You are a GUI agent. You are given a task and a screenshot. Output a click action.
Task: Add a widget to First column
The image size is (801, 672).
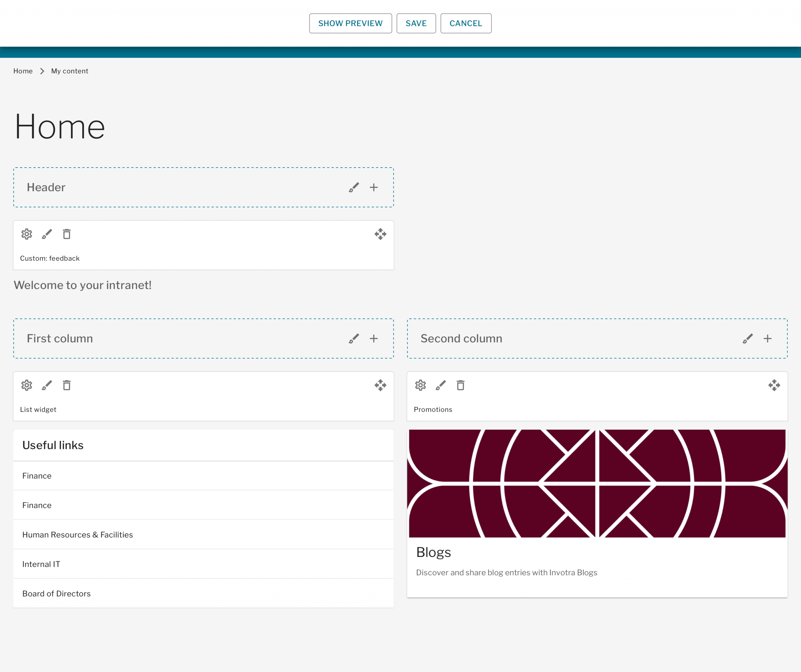pos(374,338)
